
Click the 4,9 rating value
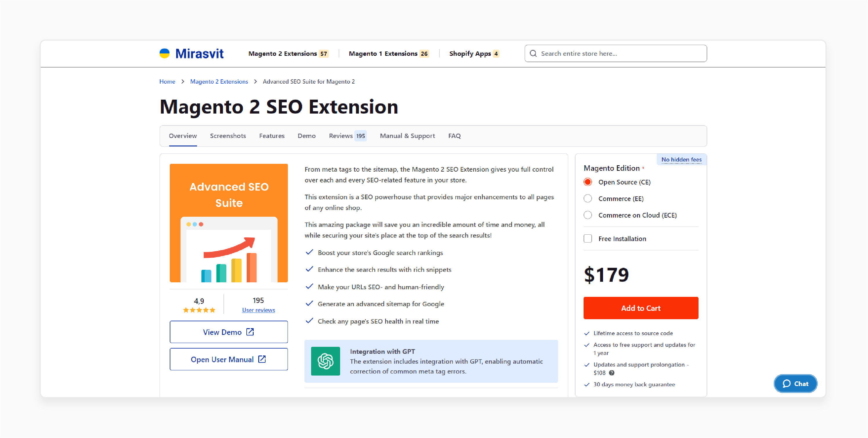[x=199, y=301]
